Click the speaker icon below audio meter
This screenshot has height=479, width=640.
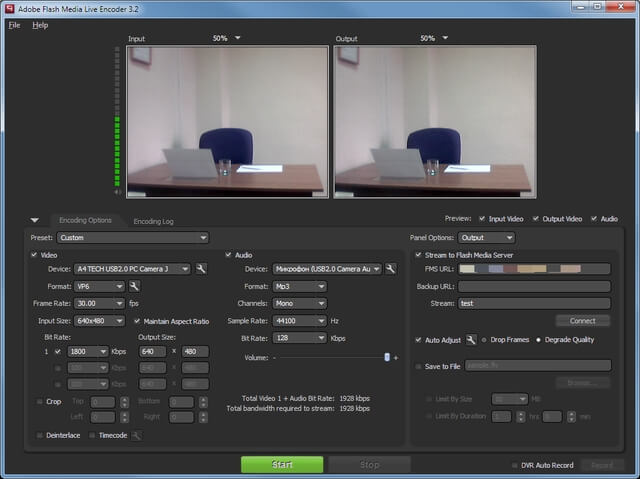118,192
